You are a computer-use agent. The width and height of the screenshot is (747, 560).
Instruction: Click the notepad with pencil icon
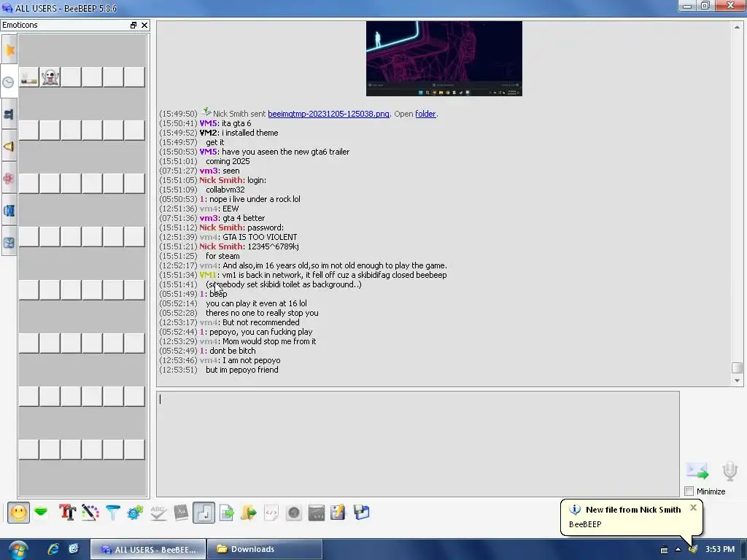click(x=338, y=513)
